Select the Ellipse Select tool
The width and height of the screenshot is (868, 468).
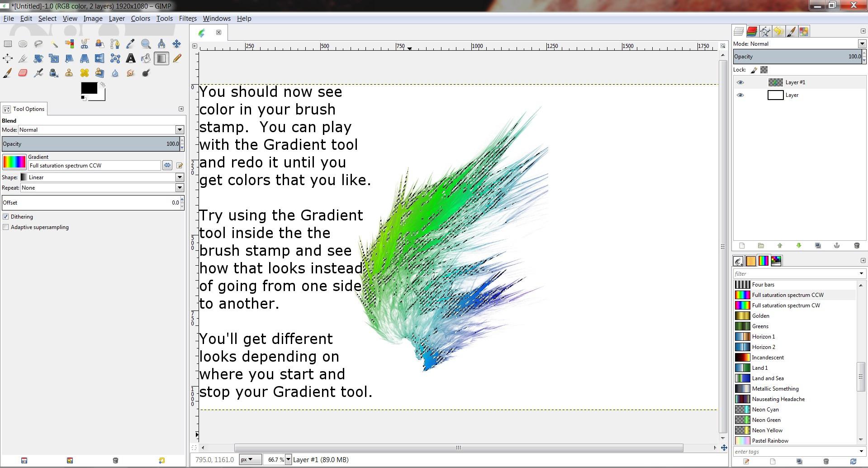(23, 44)
